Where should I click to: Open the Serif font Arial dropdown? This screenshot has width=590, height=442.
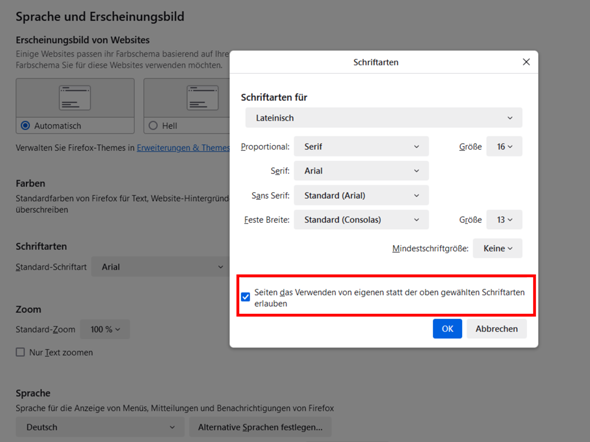361,171
